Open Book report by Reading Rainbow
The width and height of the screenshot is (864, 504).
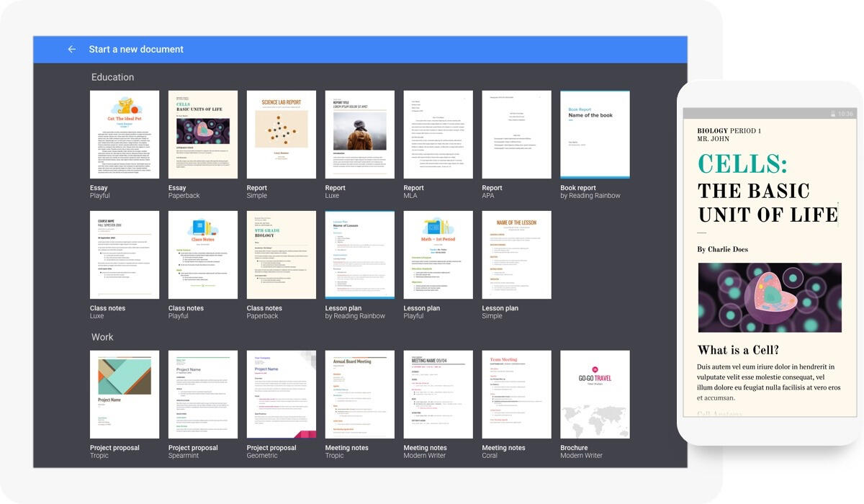point(595,135)
